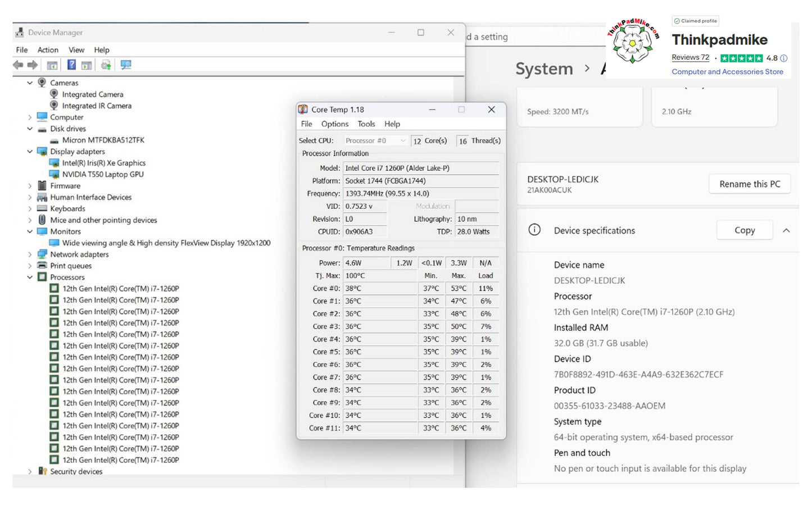Click the Forward arrow in Device Manager toolbar
Image resolution: width=812 pixels, height=510 pixels.
click(33, 65)
